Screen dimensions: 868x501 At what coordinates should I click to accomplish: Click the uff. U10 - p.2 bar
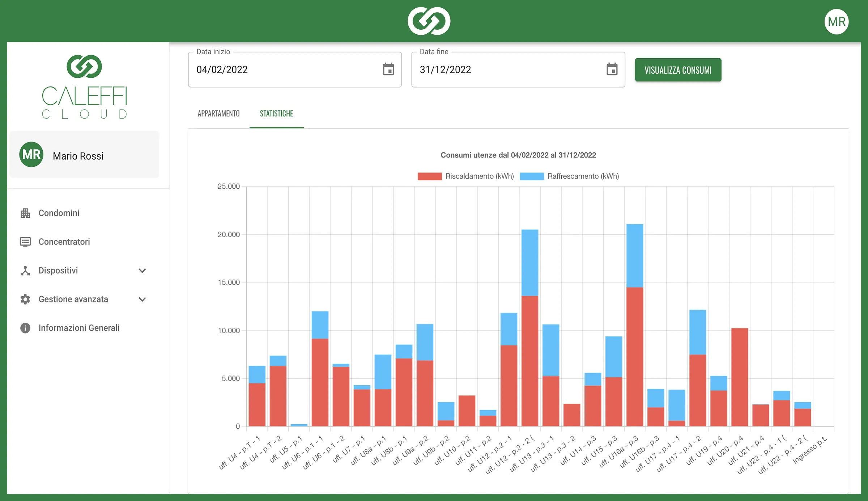pyautogui.click(x=467, y=411)
